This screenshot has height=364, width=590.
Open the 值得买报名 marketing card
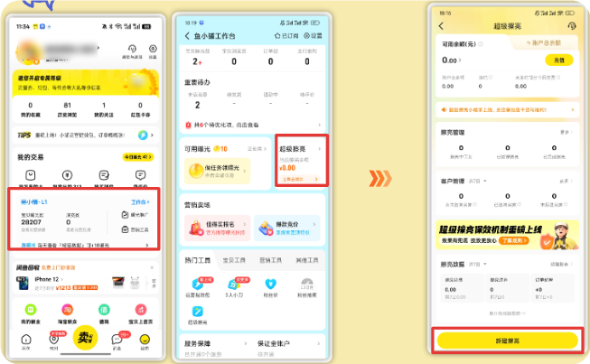point(218,228)
